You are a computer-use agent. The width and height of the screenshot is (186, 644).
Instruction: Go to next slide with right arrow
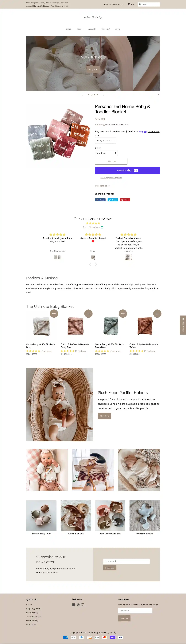(104, 95)
